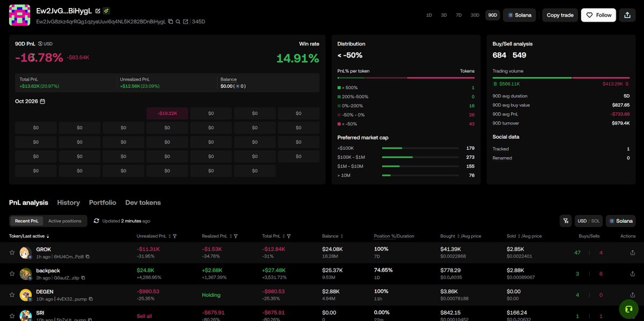Viewport: 644px width, 321px height.
Task: Click the rename wallet pencil icon
Action: coord(98,11)
